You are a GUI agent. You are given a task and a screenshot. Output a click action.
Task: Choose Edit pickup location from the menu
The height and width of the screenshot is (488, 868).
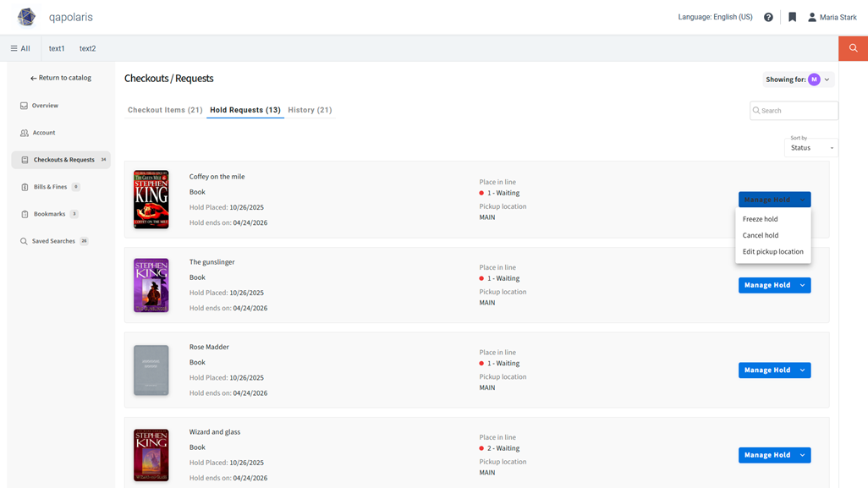pos(773,252)
